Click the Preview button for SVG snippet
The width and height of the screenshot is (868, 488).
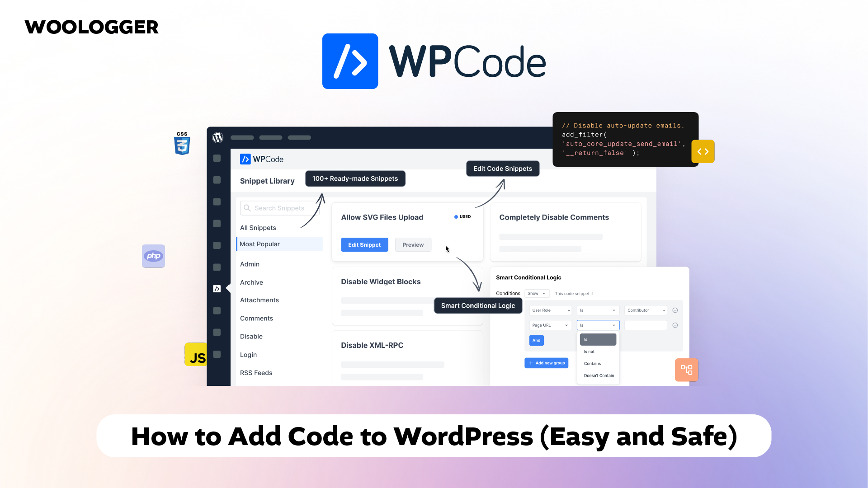[x=413, y=244]
